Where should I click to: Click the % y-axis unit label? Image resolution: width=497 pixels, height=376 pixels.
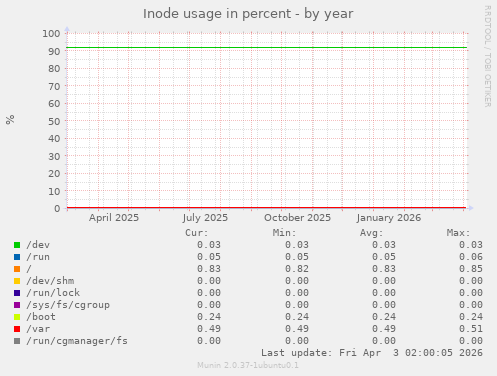[x=10, y=120]
